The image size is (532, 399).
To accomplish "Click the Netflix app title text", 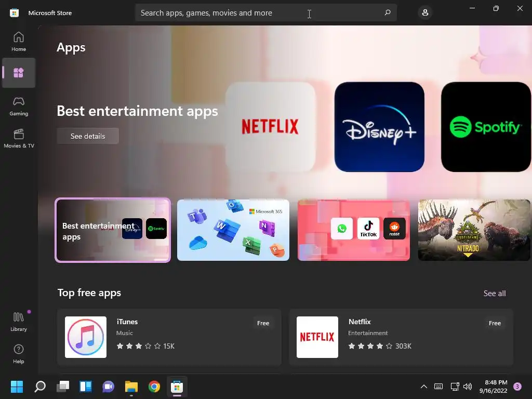I will pos(360,322).
